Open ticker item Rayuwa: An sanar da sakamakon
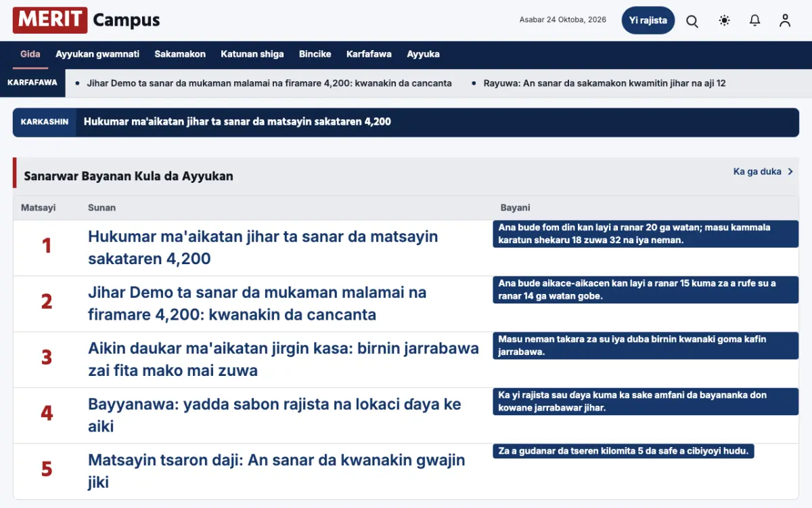This screenshot has height=508, width=812. 604,83
